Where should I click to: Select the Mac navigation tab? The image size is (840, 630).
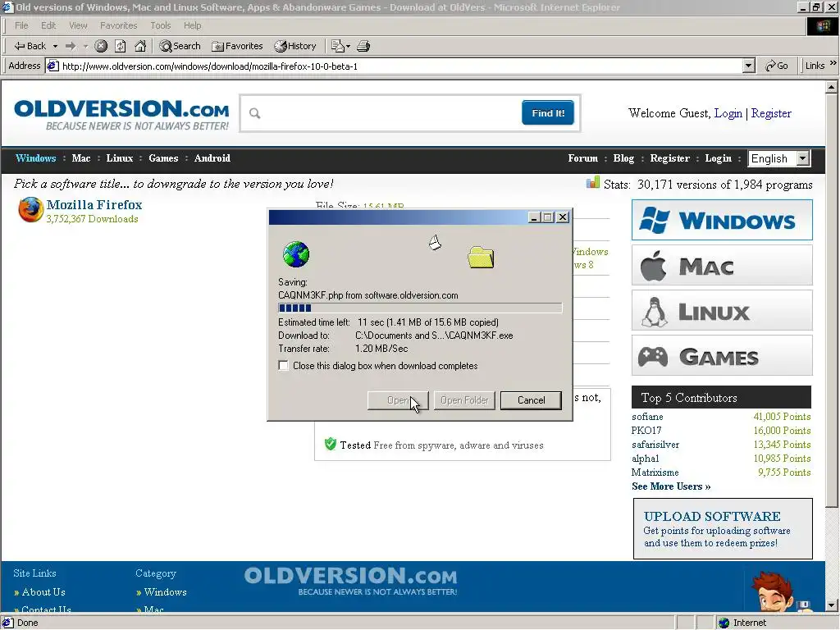(81, 158)
